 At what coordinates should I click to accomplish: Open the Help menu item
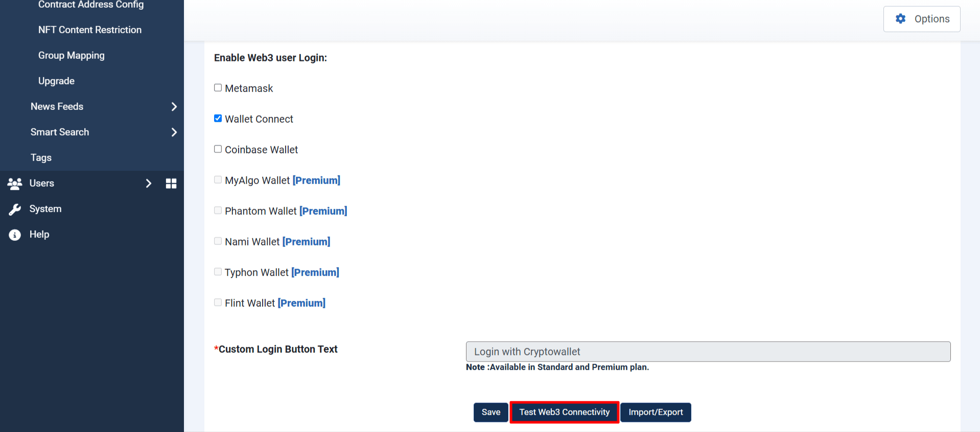[39, 235]
